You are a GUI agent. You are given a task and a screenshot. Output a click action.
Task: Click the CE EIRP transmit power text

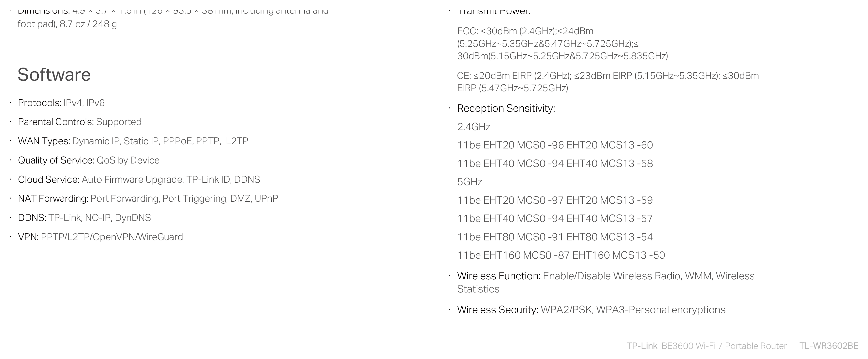click(608, 82)
